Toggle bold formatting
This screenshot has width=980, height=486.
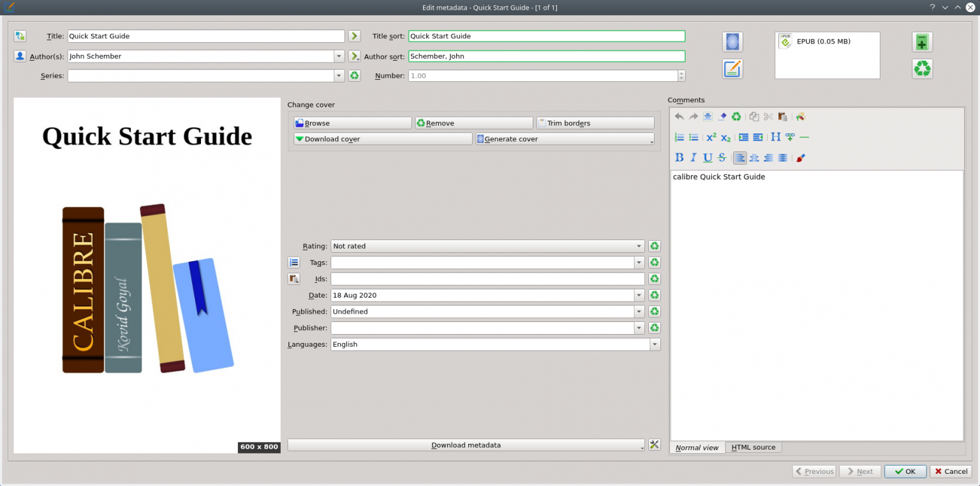pos(679,158)
